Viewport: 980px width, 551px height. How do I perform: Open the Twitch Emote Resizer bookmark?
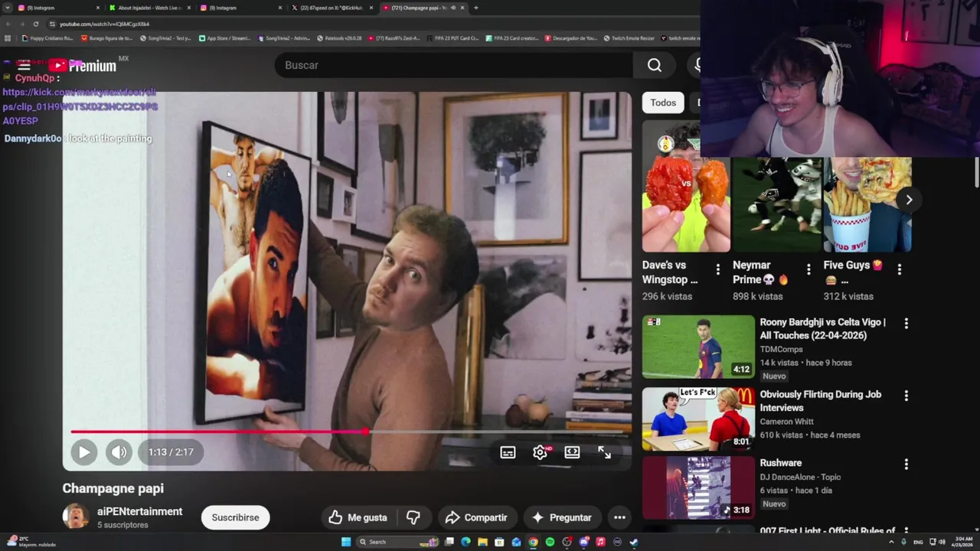(629, 37)
